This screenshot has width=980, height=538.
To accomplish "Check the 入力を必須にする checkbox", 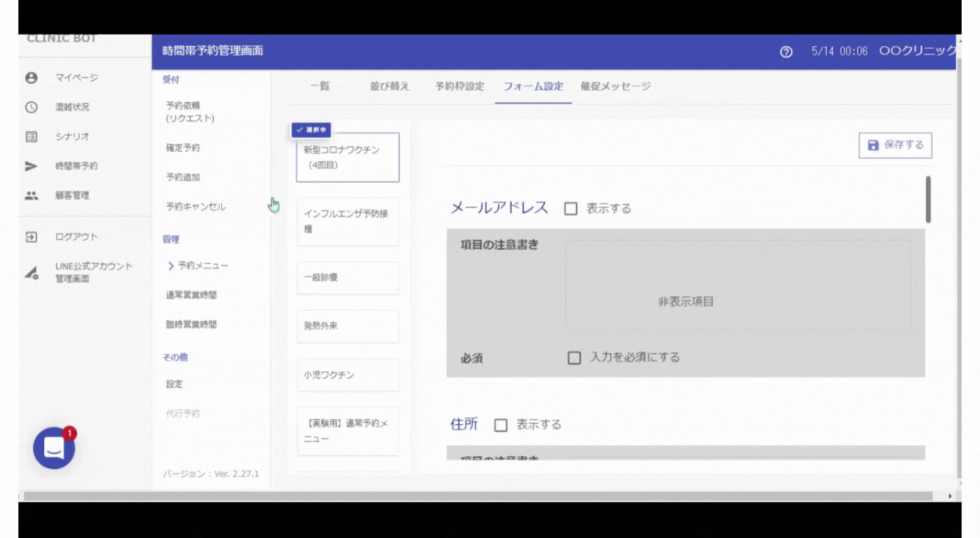I will 574,358.
